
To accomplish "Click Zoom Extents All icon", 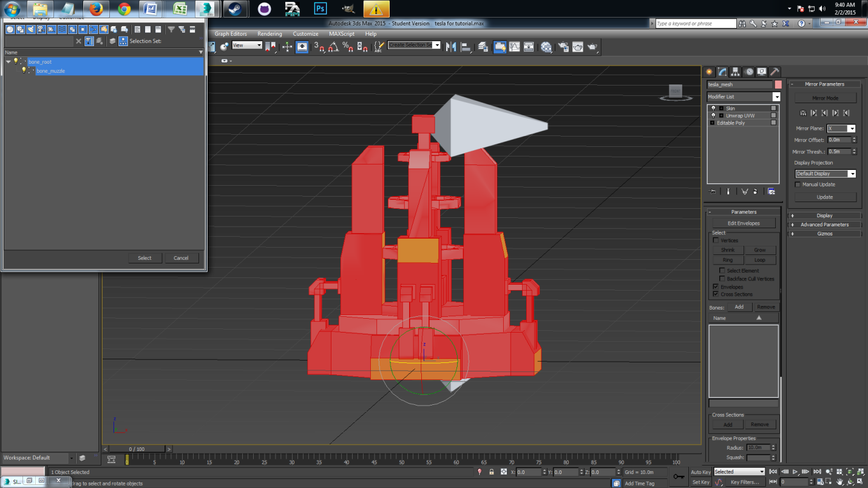I will pyautogui.click(x=861, y=472).
